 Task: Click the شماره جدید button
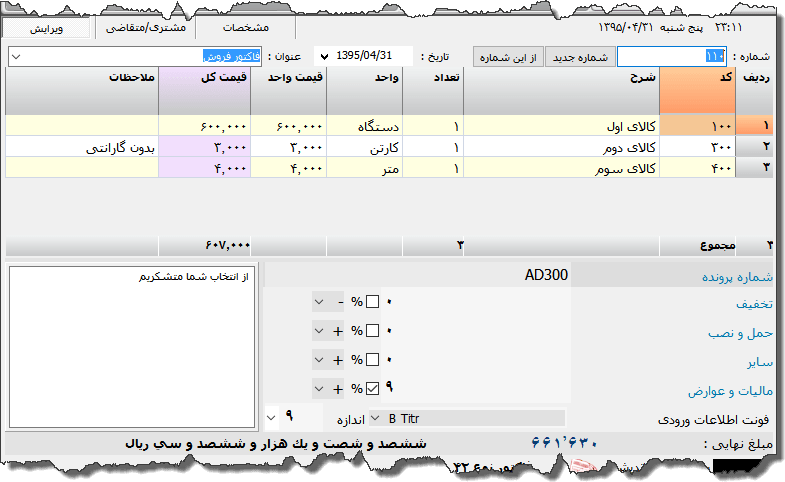coord(580,57)
